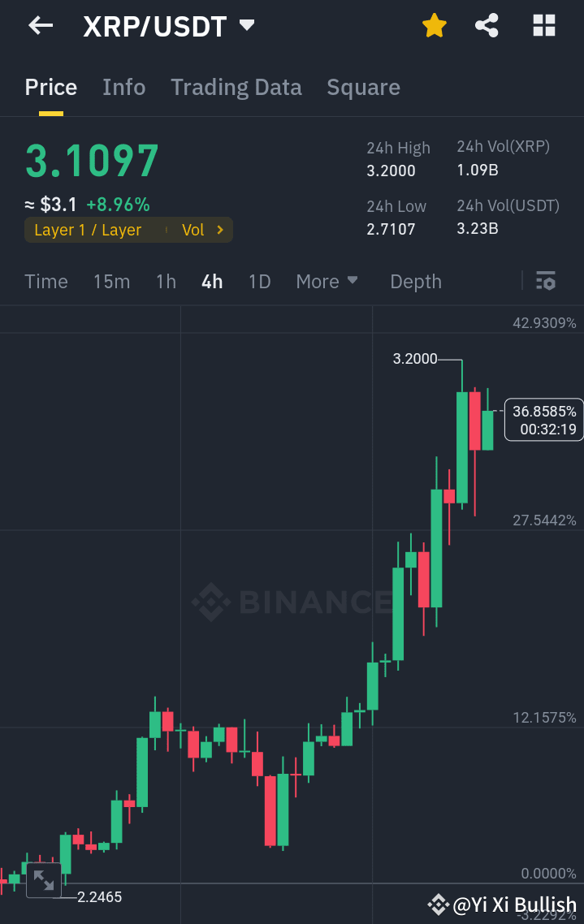The image size is (584, 924).
Task: Open the share options icon
Action: click(487, 25)
